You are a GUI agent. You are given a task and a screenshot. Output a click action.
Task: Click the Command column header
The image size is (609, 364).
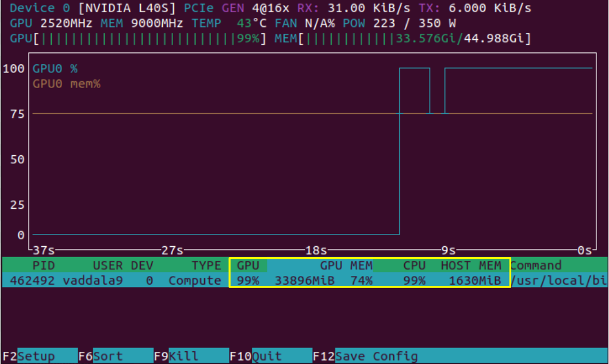(535, 265)
